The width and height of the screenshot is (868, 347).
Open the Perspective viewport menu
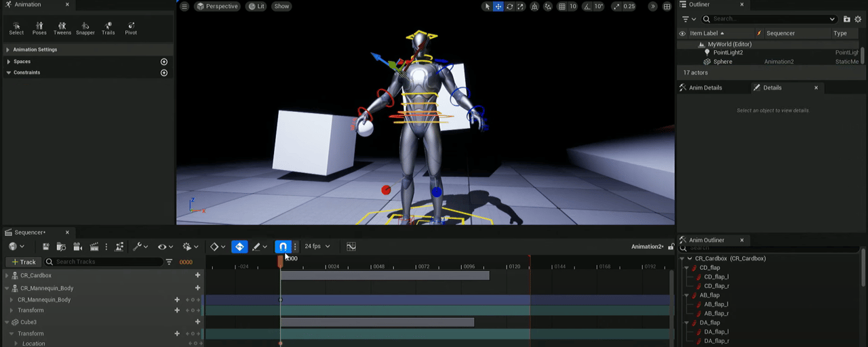(x=217, y=6)
